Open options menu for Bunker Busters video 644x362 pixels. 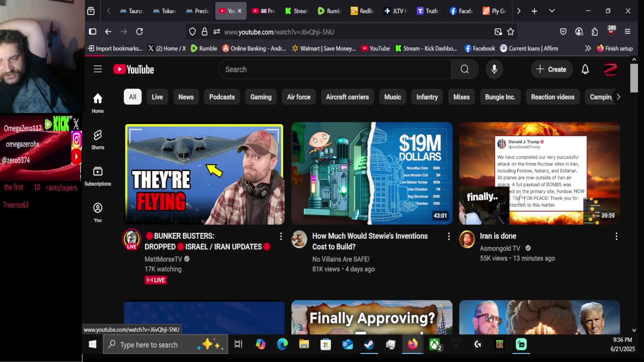[281, 236]
